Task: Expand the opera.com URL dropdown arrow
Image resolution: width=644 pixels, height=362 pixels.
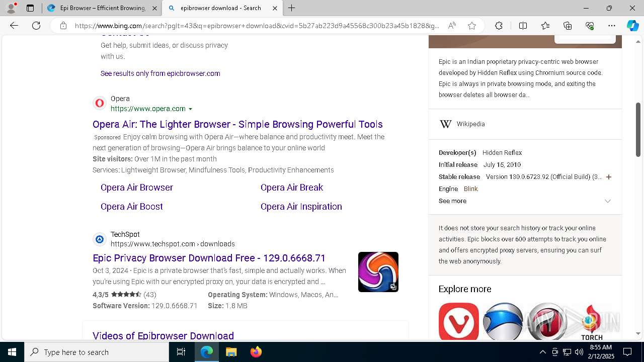Action: (190, 109)
